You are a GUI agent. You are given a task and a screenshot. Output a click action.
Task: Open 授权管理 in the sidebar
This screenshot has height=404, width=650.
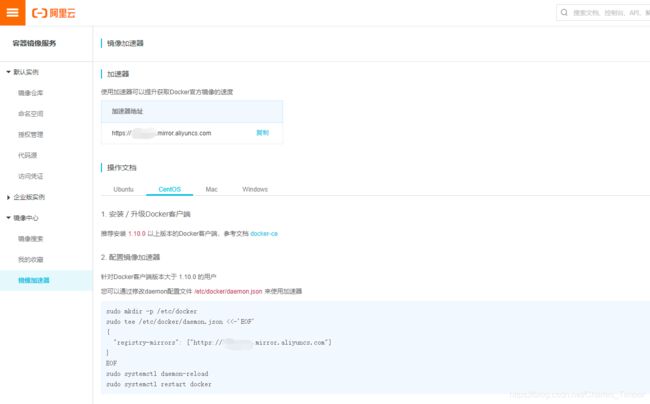coord(30,134)
